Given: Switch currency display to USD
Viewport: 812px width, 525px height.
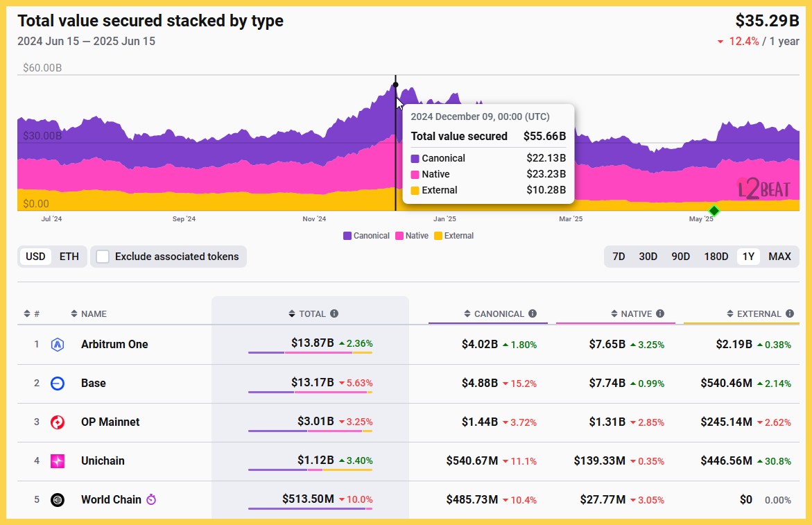Looking at the screenshot, I should [x=36, y=257].
